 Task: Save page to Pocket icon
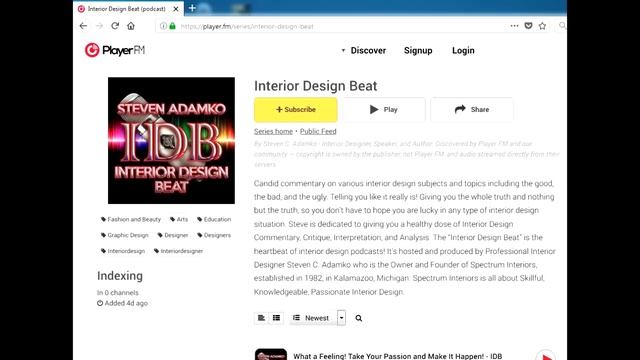[x=528, y=26]
